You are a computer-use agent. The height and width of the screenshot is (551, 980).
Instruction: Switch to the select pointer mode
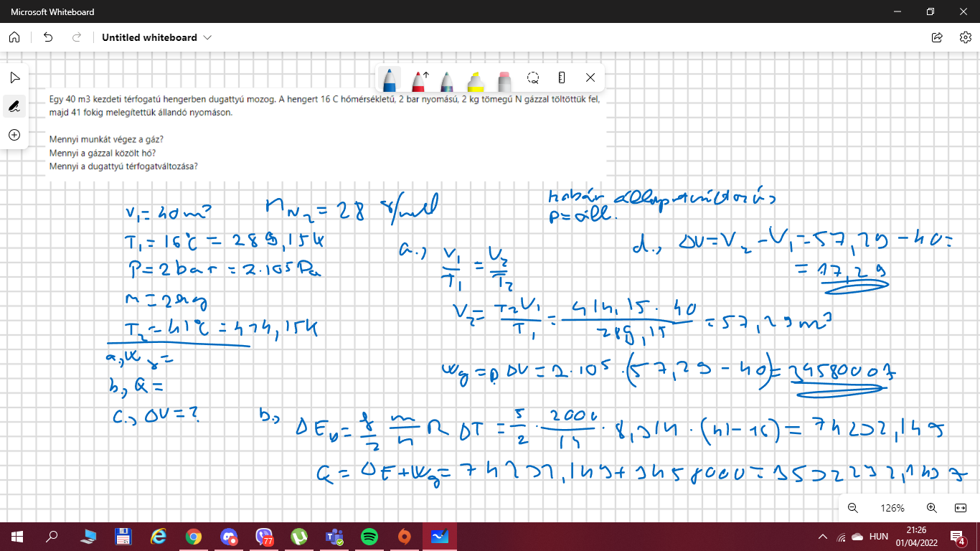pyautogui.click(x=14, y=77)
